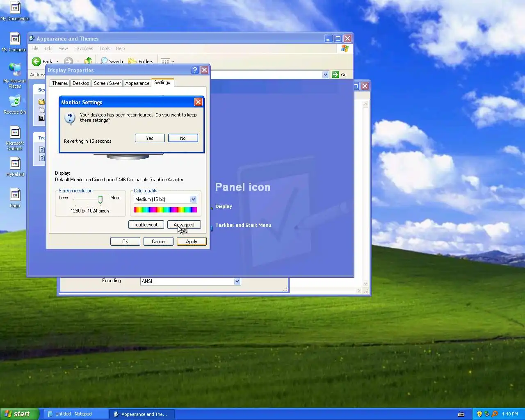Open the Encoding dropdown in Notepad dialog
525x420 pixels.
point(237,281)
